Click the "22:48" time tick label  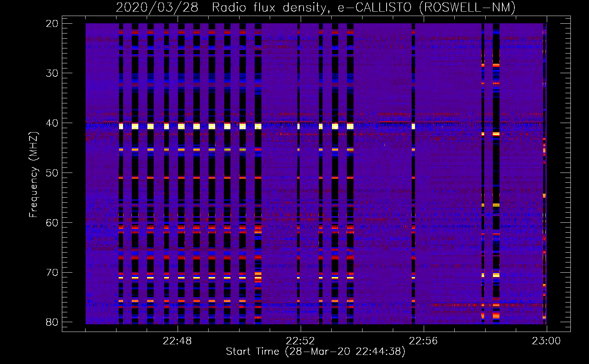click(x=177, y=341)
